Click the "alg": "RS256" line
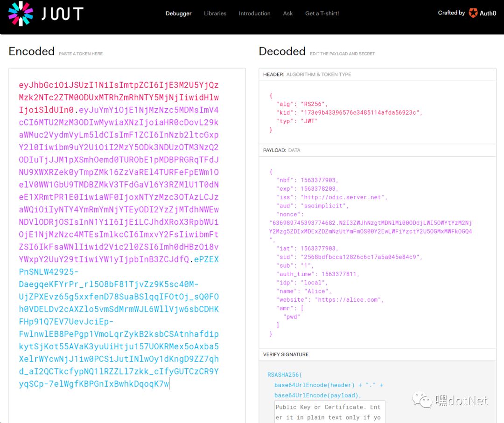504x423 pixels. click(x=302, y=104)
